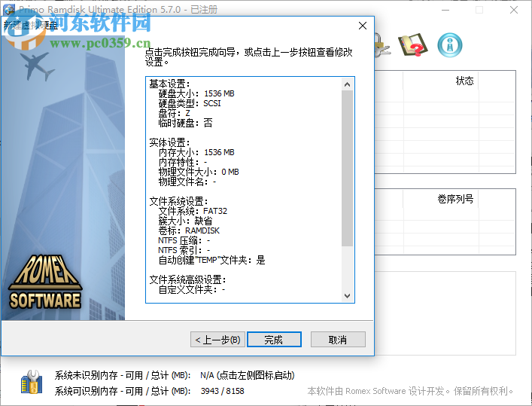Click the scrollbar down arrow in summary box

point(347,295)
